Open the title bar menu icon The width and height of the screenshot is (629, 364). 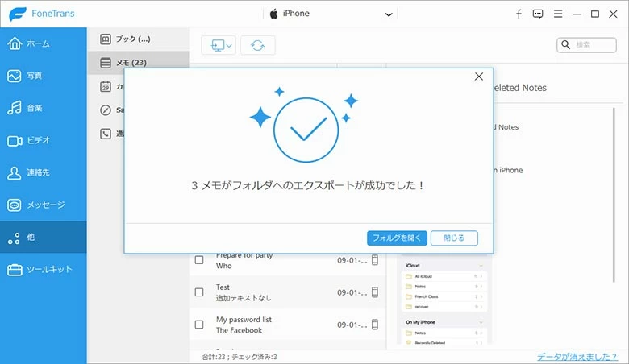click(557, 14)
